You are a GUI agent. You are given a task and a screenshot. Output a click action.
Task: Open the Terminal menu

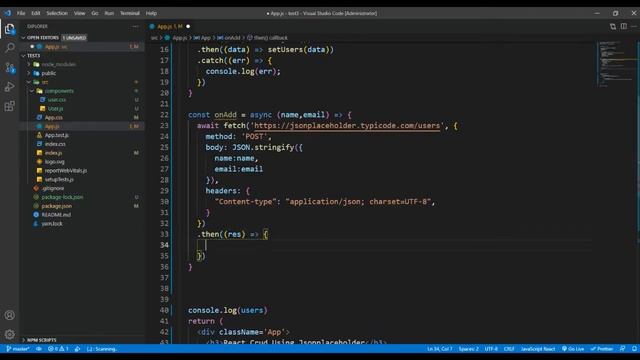point(130,13)
